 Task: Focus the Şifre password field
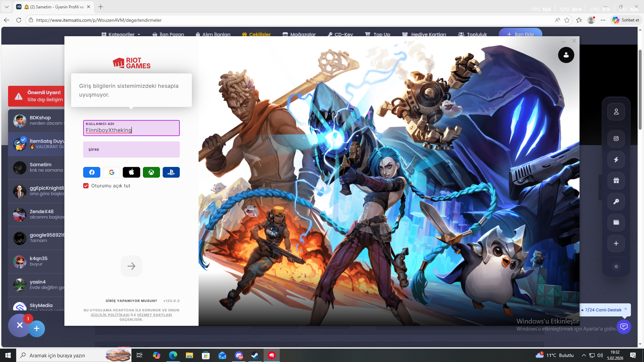131,149
